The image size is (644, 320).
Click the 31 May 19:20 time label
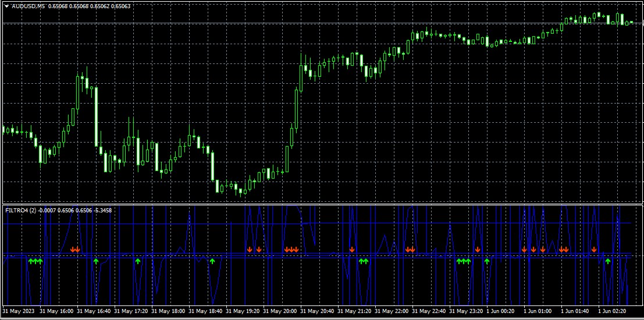tap(243, 311)
